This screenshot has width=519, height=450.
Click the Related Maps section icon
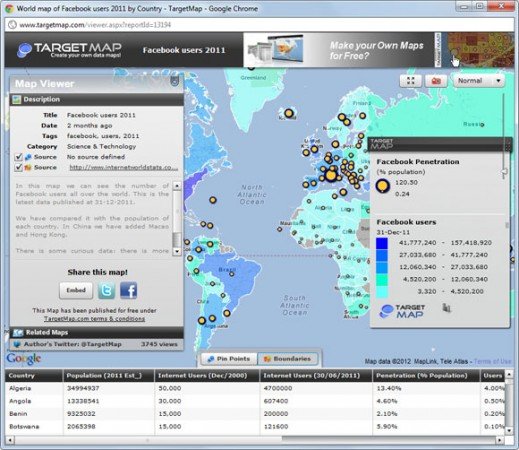pyautogui.click(x=18, y=332)
